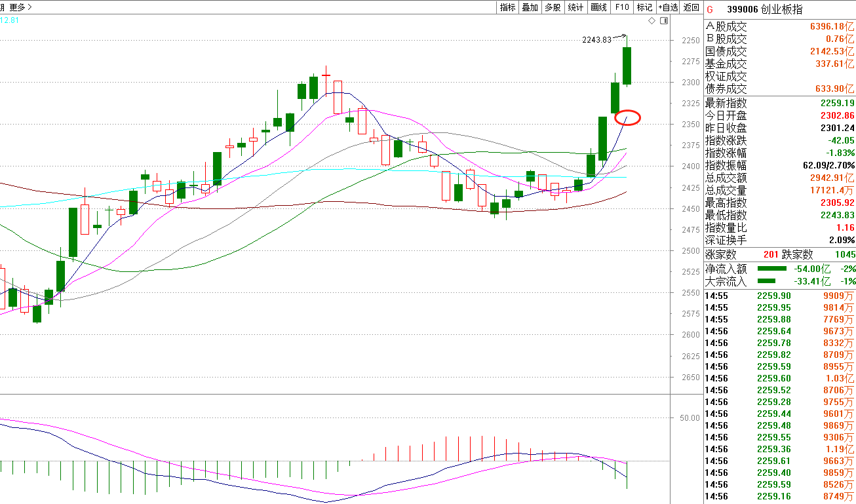
Task: Select tick row priced 2259.64
Action: tap(780, 331)
